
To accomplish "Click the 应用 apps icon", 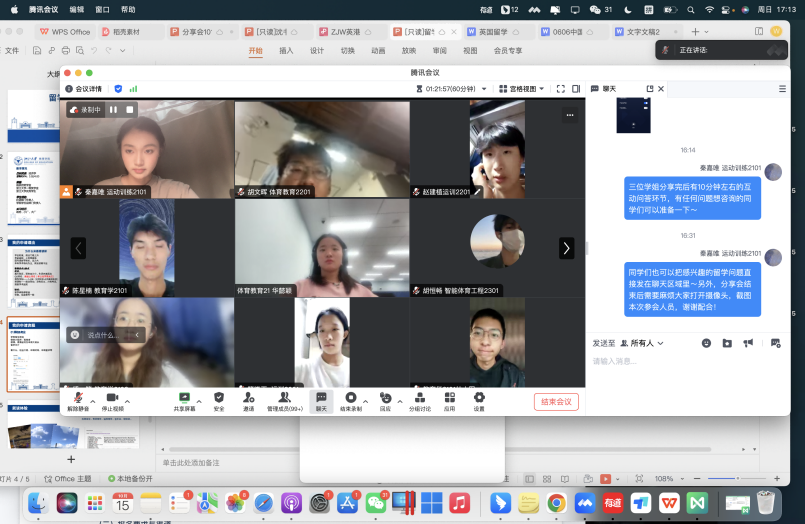I will tap(450, 398).
